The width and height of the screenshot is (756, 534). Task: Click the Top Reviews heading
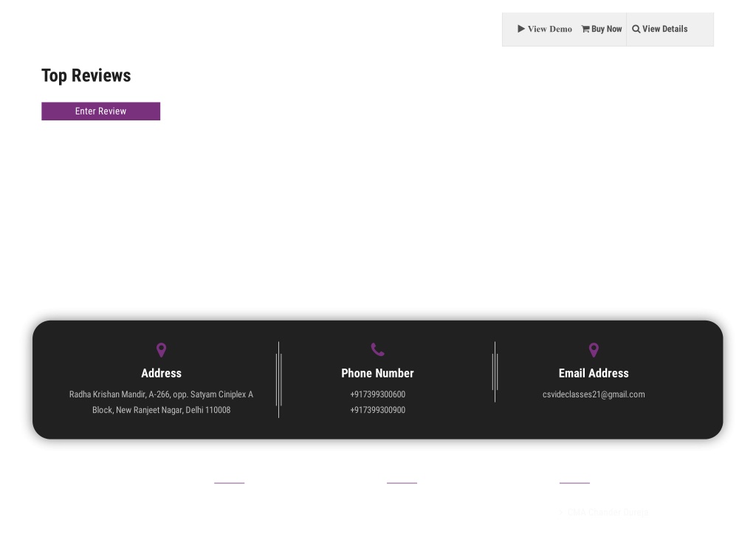pos(86,76)
